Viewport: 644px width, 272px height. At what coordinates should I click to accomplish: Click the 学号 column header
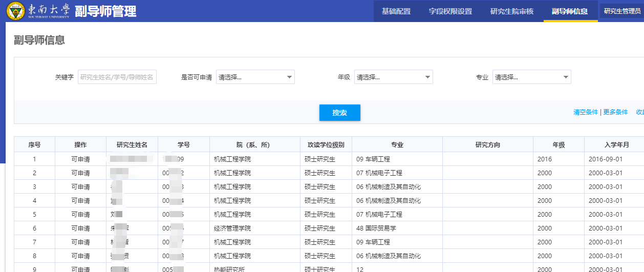(x=184, y=145)
